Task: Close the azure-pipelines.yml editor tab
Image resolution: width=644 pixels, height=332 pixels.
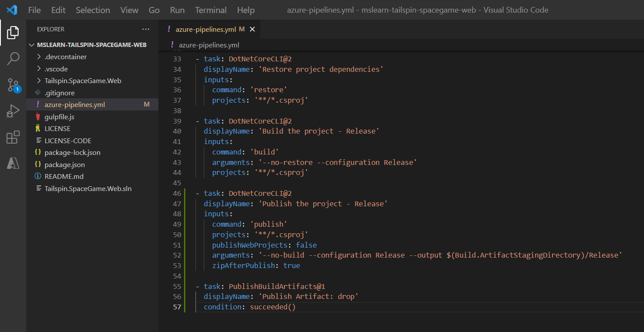Action: pyautogui.click(x=252, y=29)
